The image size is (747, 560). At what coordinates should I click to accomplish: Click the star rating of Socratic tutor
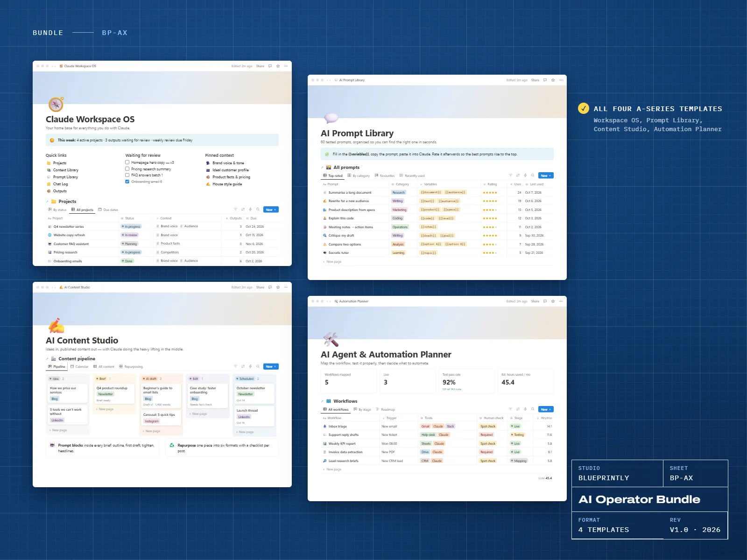[x=490, y=253]
